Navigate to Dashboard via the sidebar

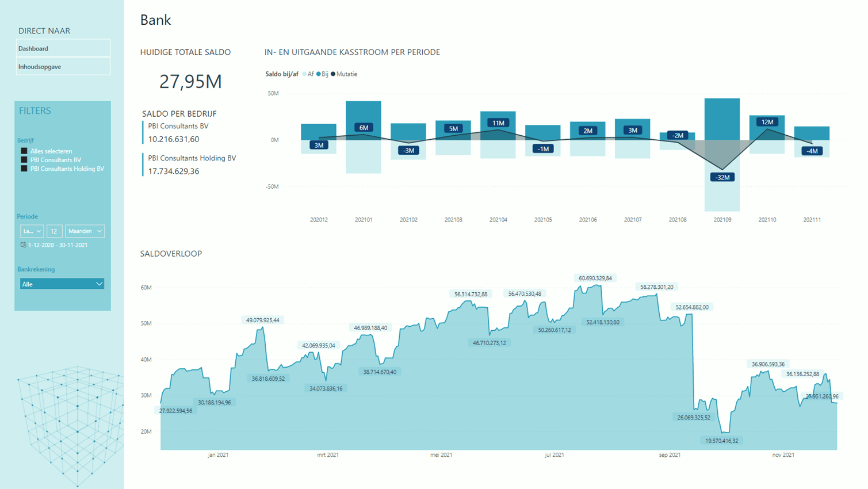(x=63, y=48)
